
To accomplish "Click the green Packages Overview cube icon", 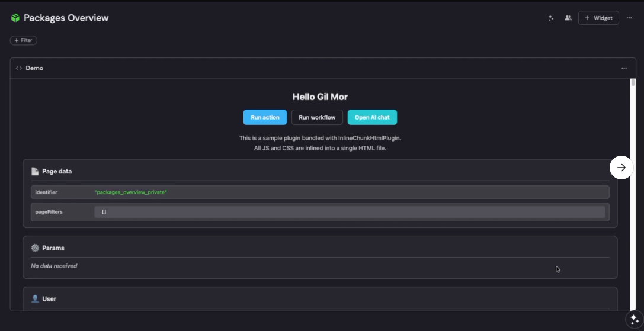I will click(x=15, y=18).
